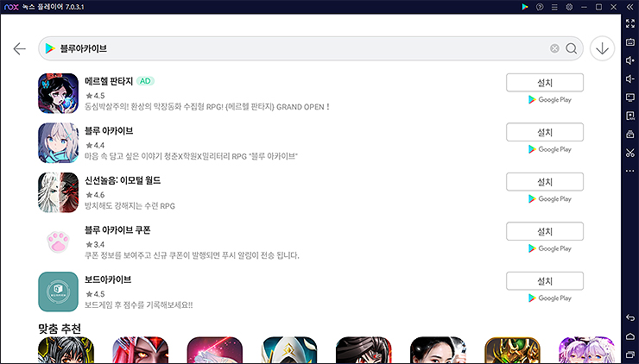Image resolution: width=639 pixels, height=364 pixels.
Task: Tap Android back button in the sidebar
Action: (630, 317)
